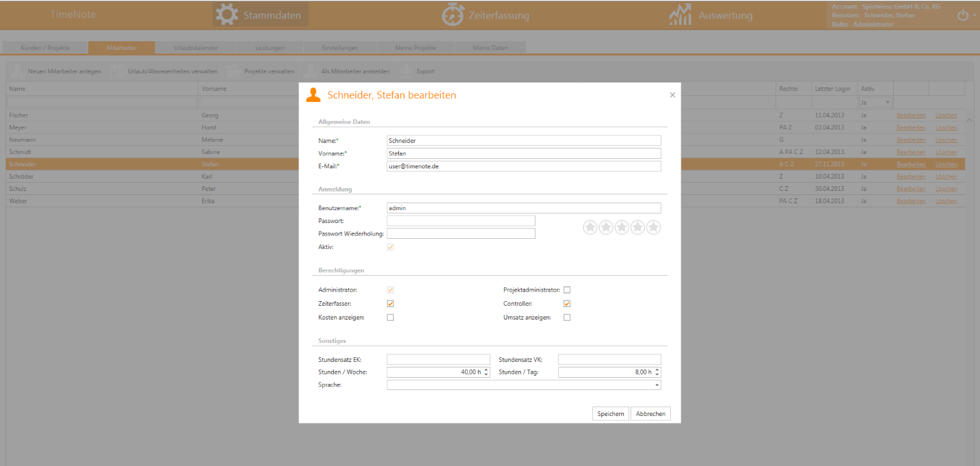Close the edit dialog with X
Screen dimensions: 980x466
(x=672, y=95)
